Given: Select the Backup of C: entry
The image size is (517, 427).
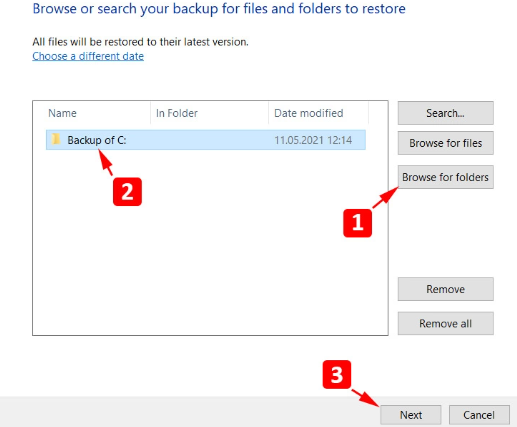Looking at the screenshot, I should point(206,140).
